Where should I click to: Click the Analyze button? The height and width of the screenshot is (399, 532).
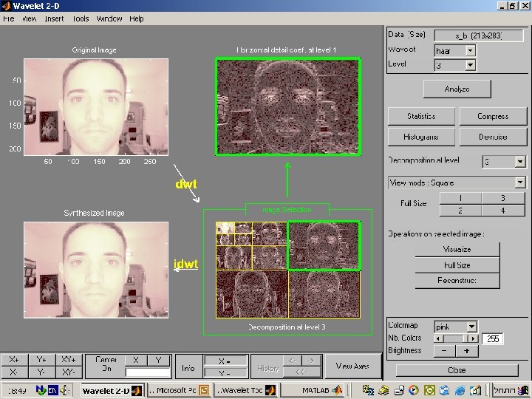[457, 89]
